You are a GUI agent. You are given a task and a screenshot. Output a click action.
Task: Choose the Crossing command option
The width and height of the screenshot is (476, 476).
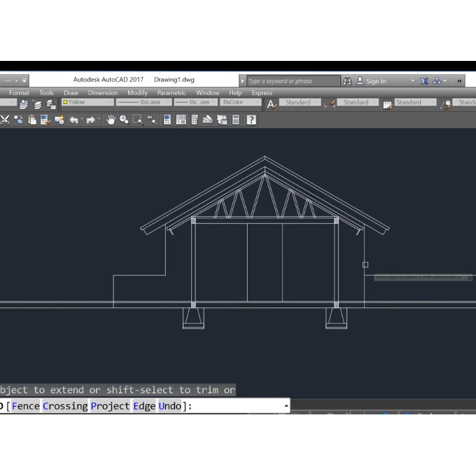(65, 406)
